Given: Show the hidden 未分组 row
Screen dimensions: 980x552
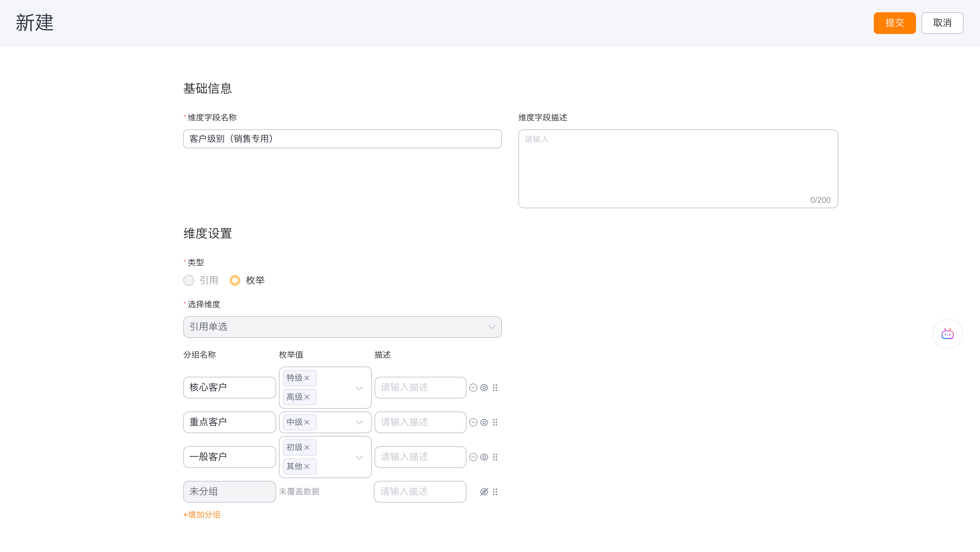Looking at the screenshot, I should point(484,492).
